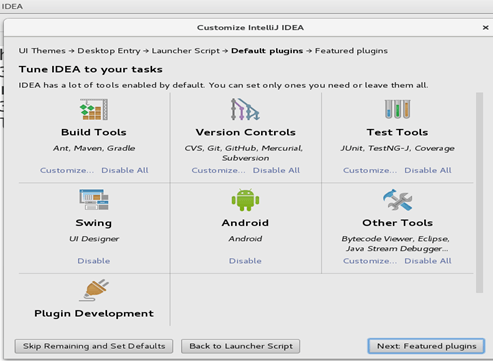Screen dimensions: 493x361
Task: Disable all Version Controls plugins
Action: 276,170
